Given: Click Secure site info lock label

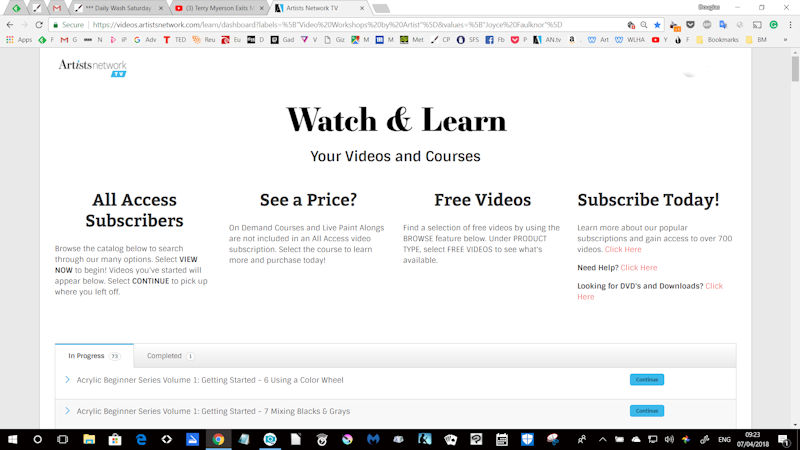Looking at the screenshot, I should click(68, 24).
